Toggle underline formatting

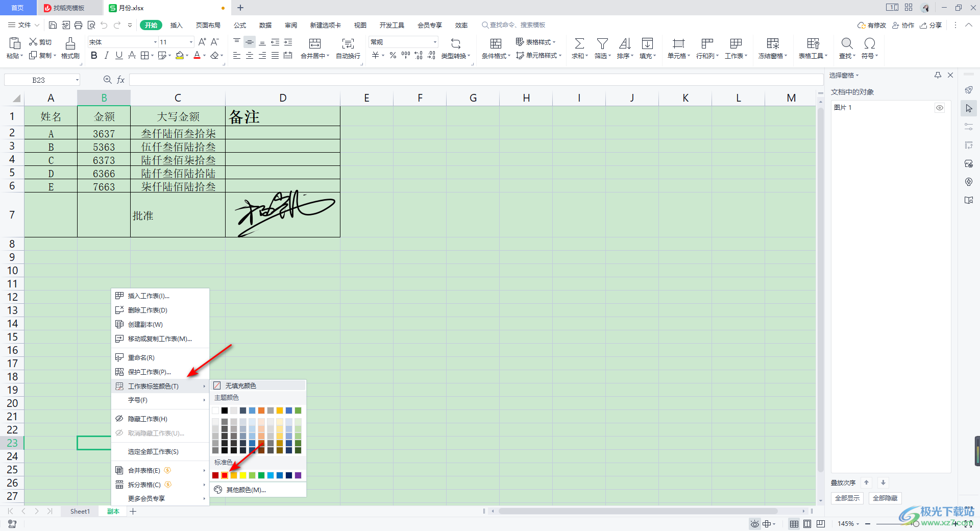[x=119, y=55]
